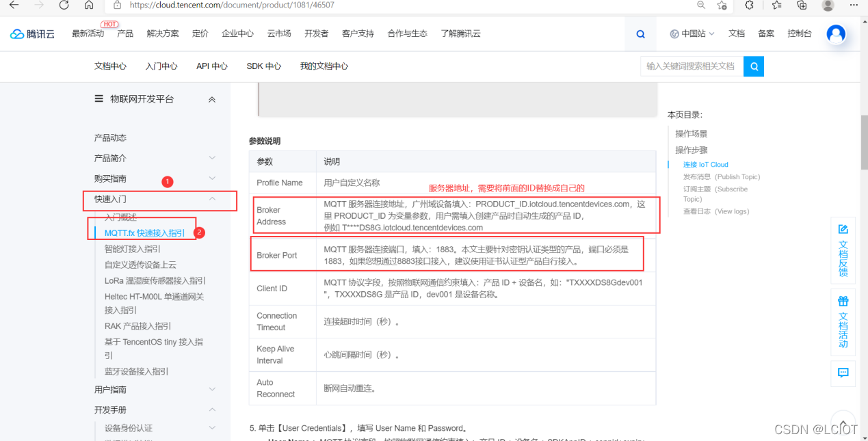
Task: Switch to 入门中心 tab
Action: point(161,66)
